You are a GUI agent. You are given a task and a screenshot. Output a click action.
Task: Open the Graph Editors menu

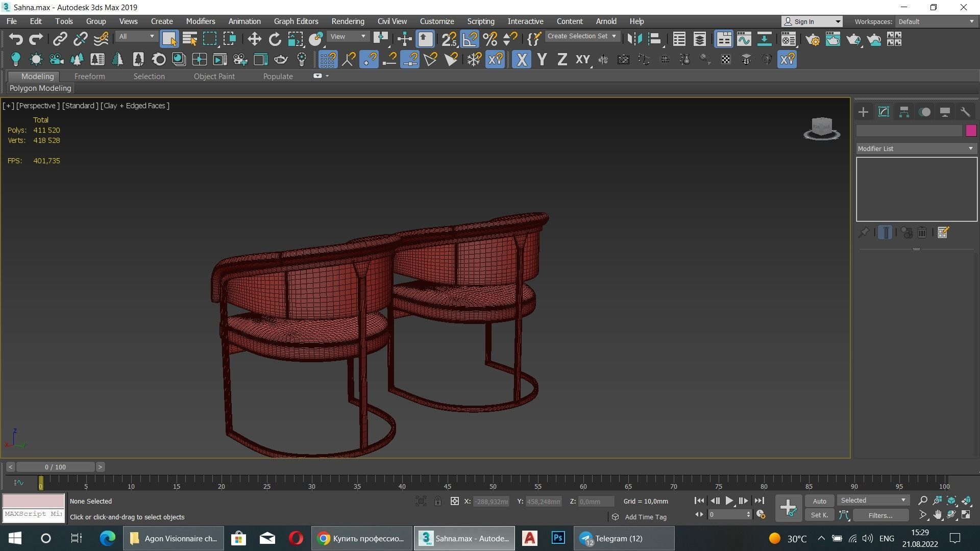click(296, 21)
